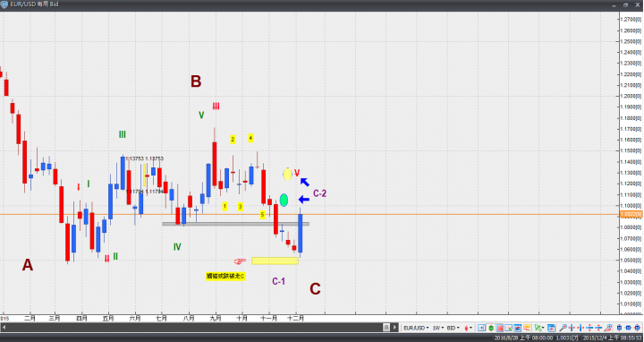Click the second vertical scale adjust icon
644x342 pixels.
pos(598,328)
